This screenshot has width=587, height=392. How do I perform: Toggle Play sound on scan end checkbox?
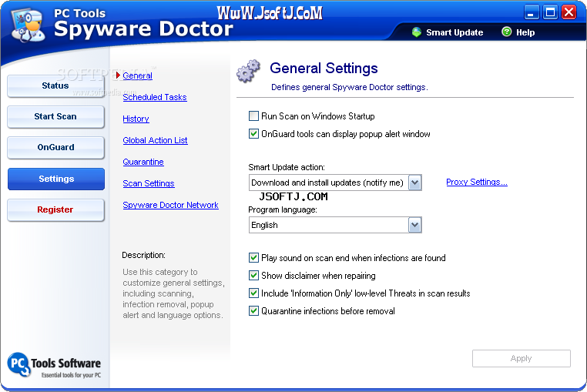(x=253, y=257)
